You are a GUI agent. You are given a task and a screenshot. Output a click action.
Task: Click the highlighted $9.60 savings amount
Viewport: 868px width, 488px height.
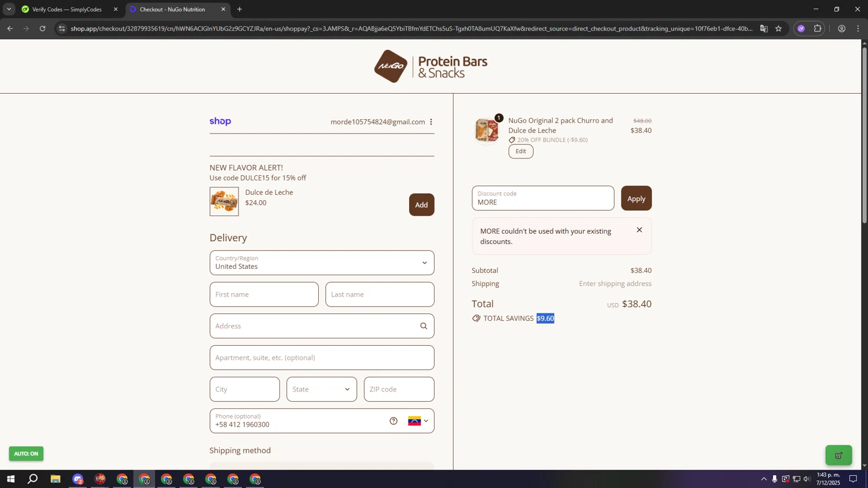pos(545,319)
